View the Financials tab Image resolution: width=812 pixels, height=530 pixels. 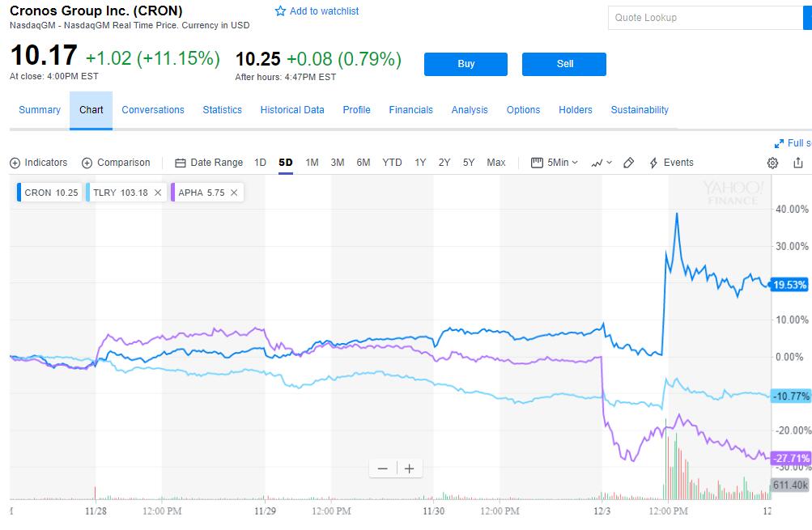(410, 110)
